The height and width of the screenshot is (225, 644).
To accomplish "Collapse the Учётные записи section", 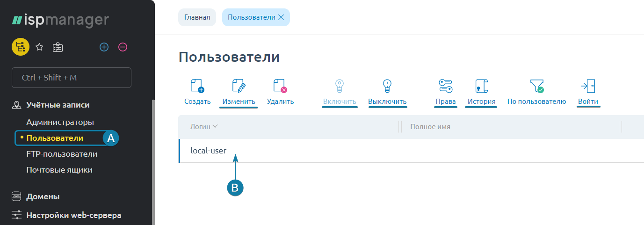I will pos(58,105).
